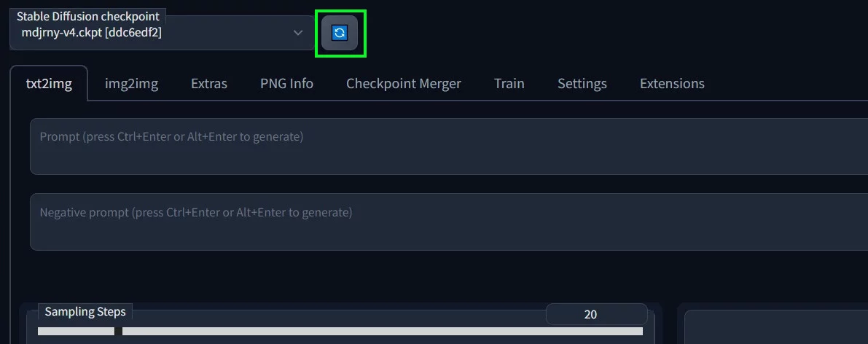Click into the Negative prompt field

[x=449, y=222]
